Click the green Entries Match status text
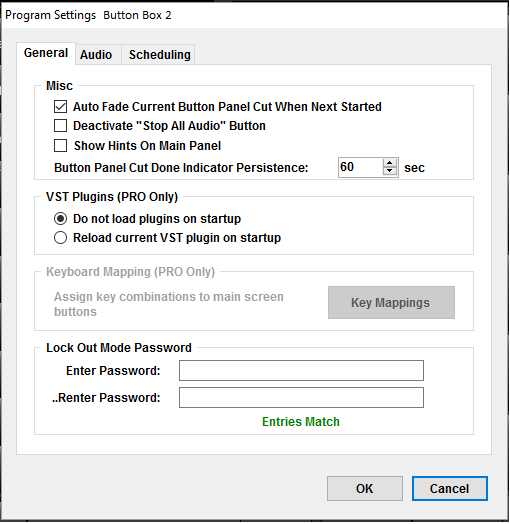Image resolution: width=510 pixels, height=524 pixels. tap(301, 422)
